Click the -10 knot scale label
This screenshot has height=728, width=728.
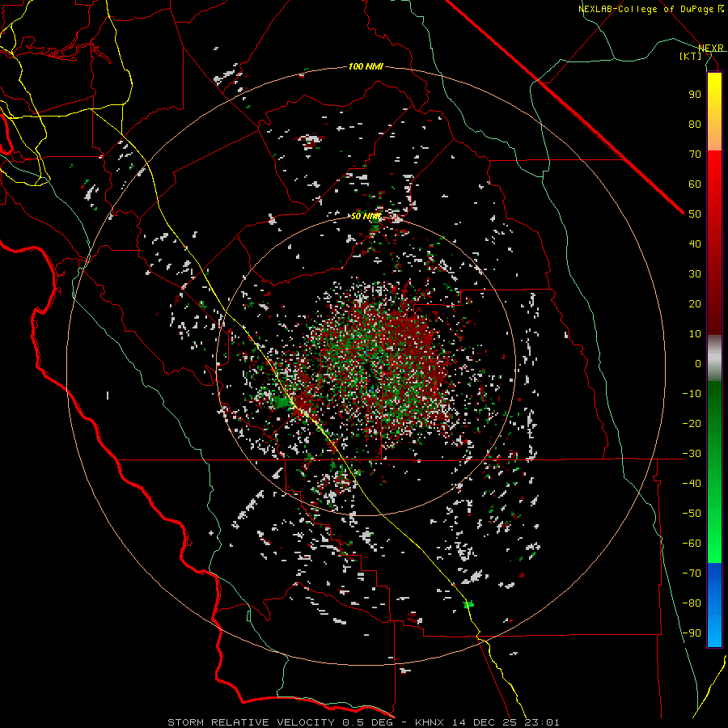[x=692, y=394]
